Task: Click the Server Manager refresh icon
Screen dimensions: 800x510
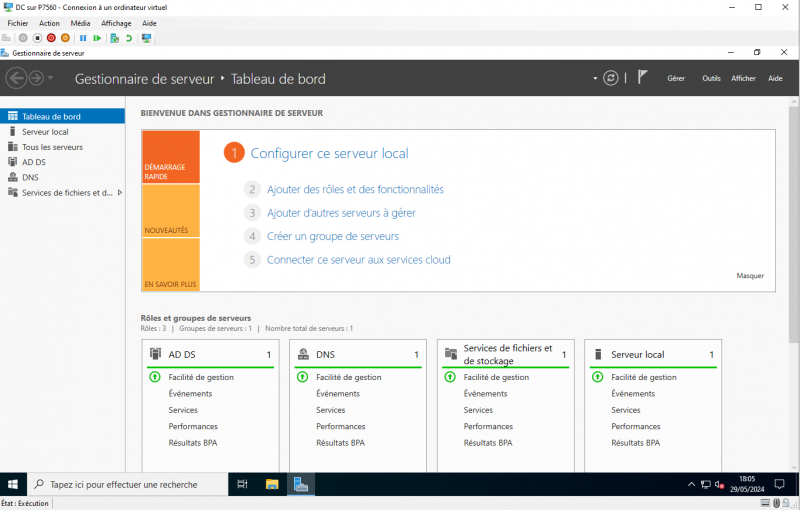Action: tap(611, 78)
